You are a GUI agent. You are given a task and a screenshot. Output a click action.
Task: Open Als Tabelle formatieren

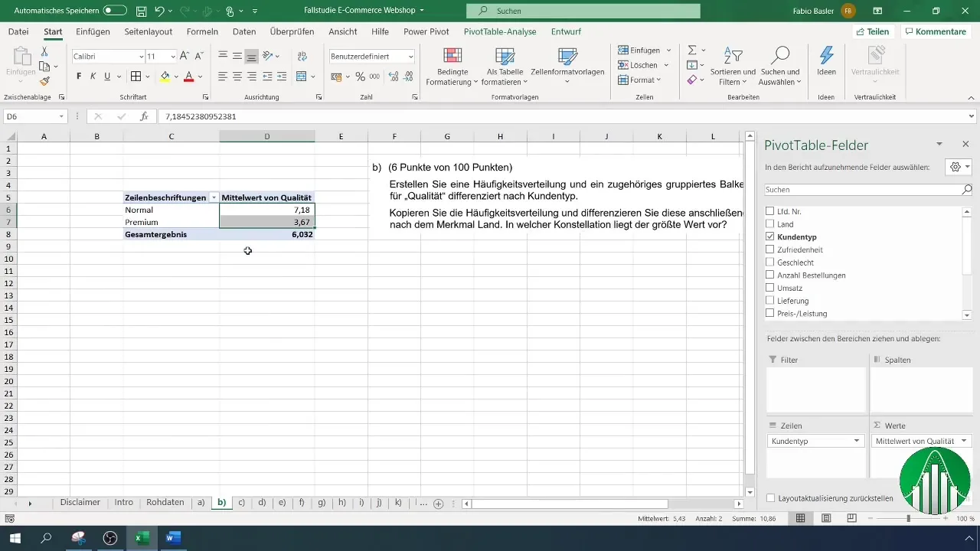point(505,67)
